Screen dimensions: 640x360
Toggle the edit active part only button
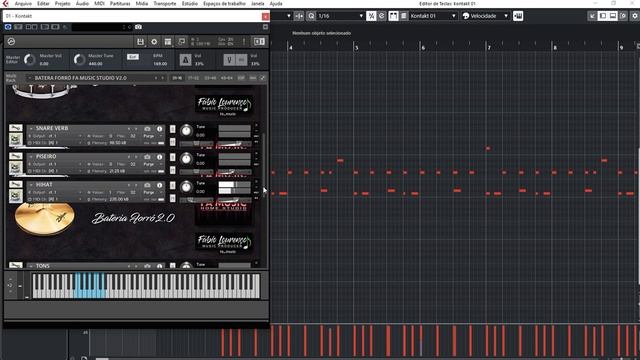[x=404, y=16]
